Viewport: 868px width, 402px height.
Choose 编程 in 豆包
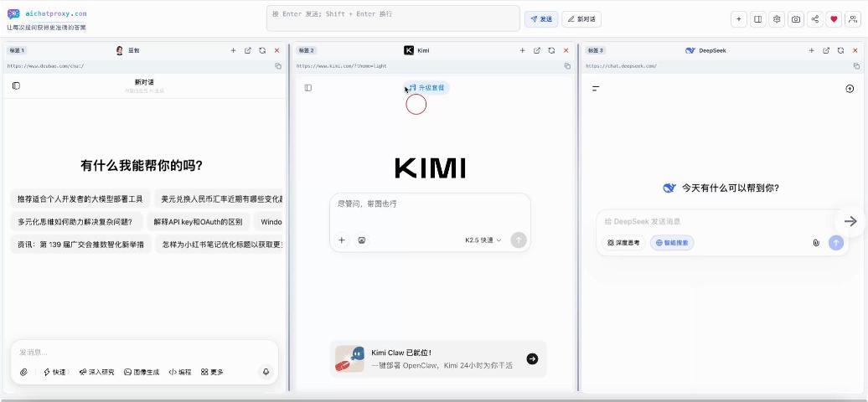[x=180, y=372]
